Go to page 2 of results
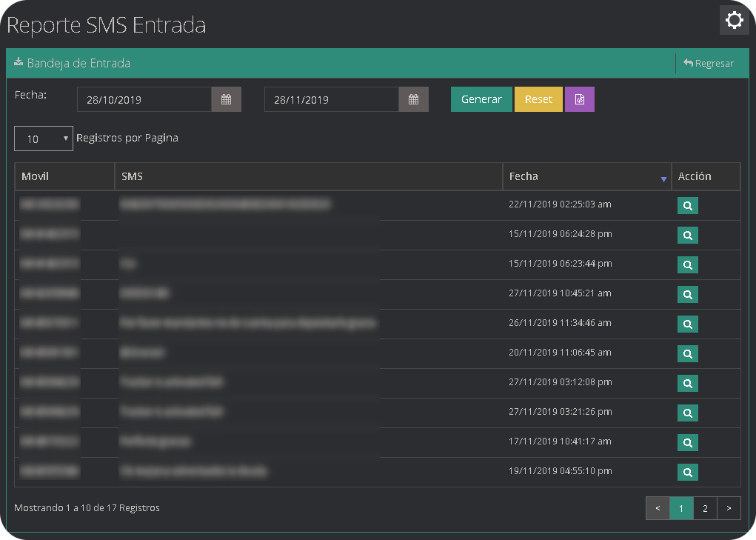The image size is (756, 540). click(705, 508)
